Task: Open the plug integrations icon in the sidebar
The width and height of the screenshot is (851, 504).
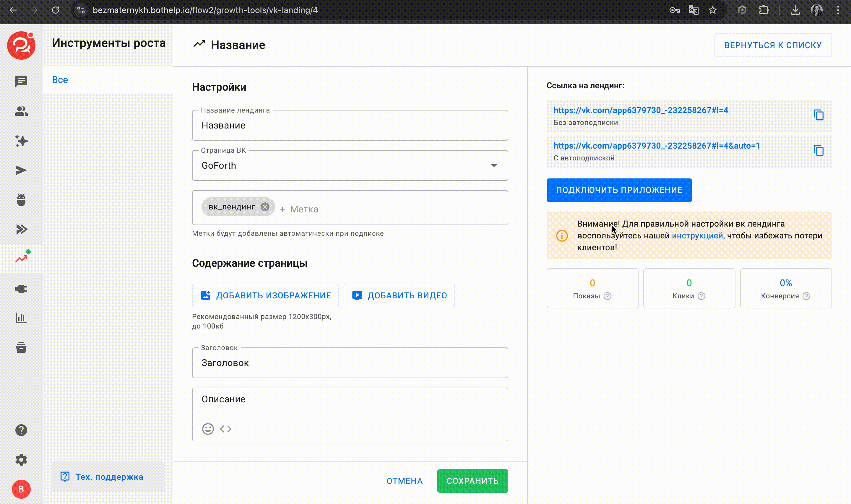Action: point(21,289)
